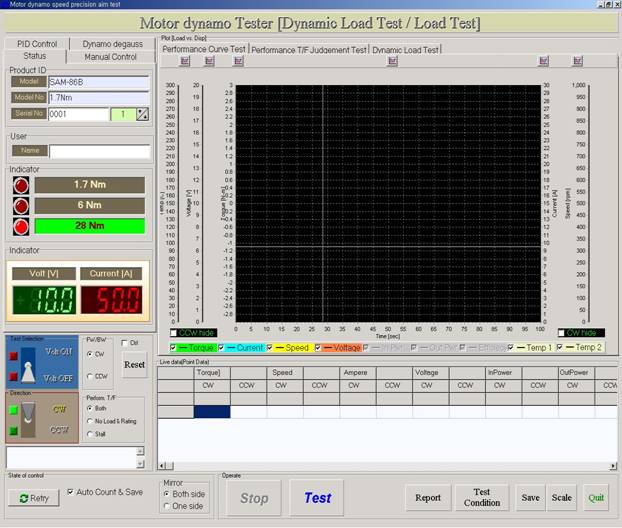Switch to the Manual Control tab

click(110, 57)
